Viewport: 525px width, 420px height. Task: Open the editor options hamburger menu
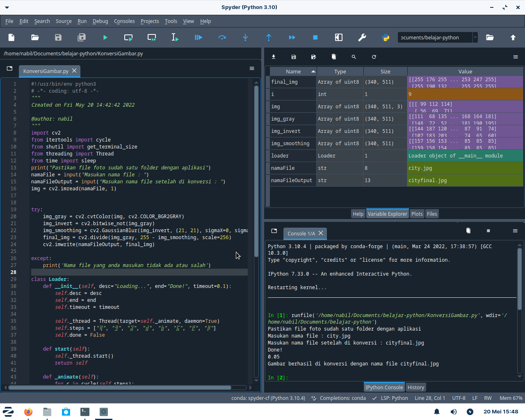pos(252,68)
